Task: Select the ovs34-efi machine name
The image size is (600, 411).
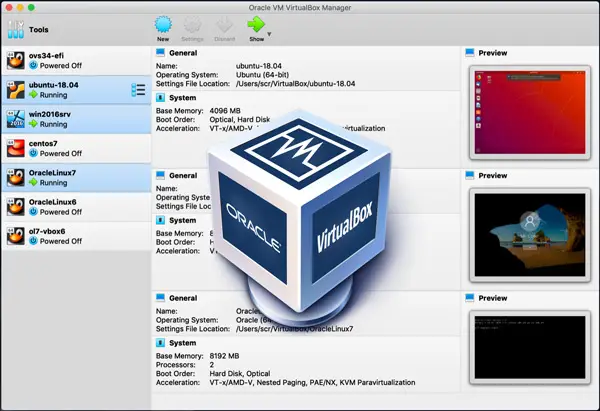Action: click(46, 55)
